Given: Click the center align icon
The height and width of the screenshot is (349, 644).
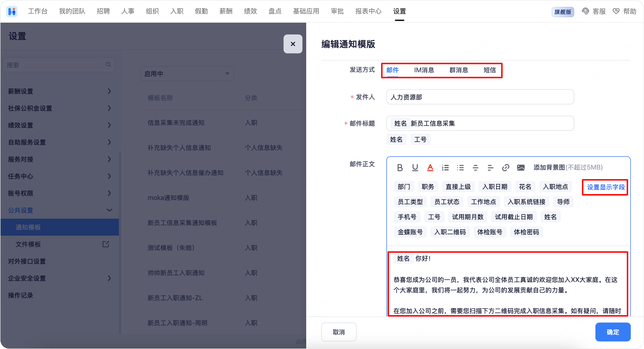Looking at the screenshot, I should (x=476, y=167).
